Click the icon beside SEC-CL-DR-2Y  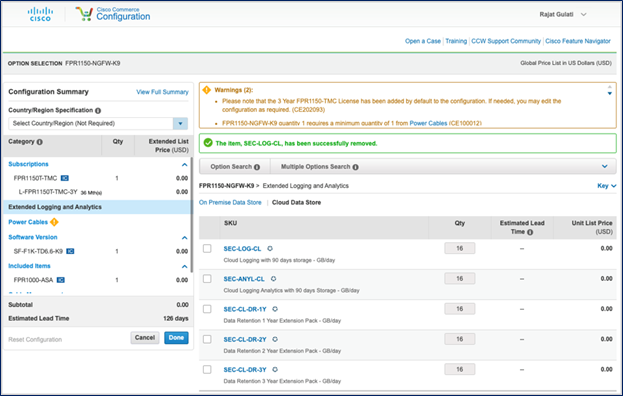click(x=275, y=339)
